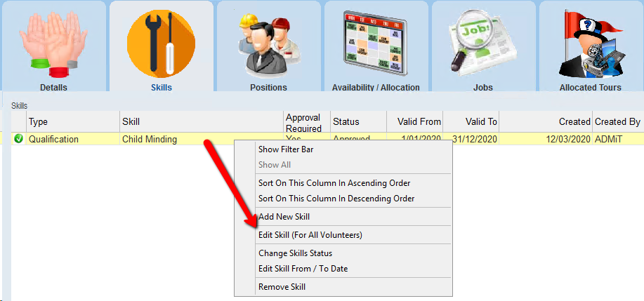The height and width of the screenshot is (301, 644).
Task: Open the Allocated Tours flag icon
Action: [590, 44]
